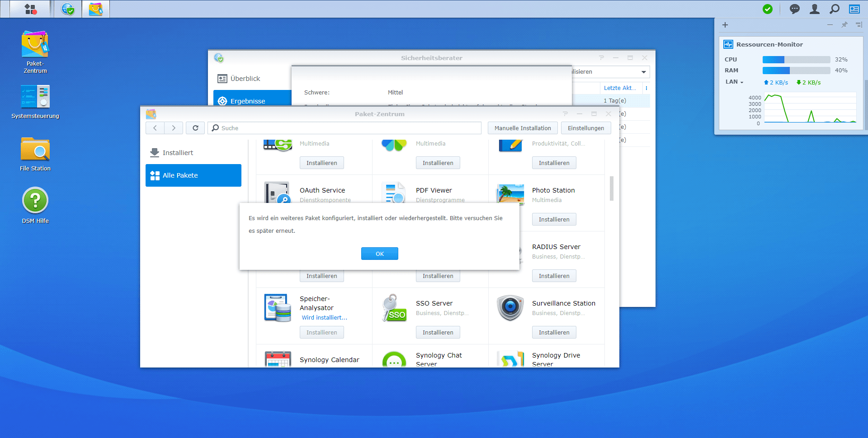The image size is (868, 438).
Task: Go forward in Paket-Zentrum
Action: (x=174, y=128)
